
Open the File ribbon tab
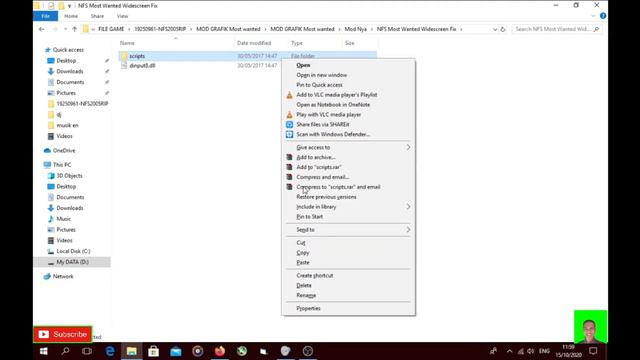45,16
